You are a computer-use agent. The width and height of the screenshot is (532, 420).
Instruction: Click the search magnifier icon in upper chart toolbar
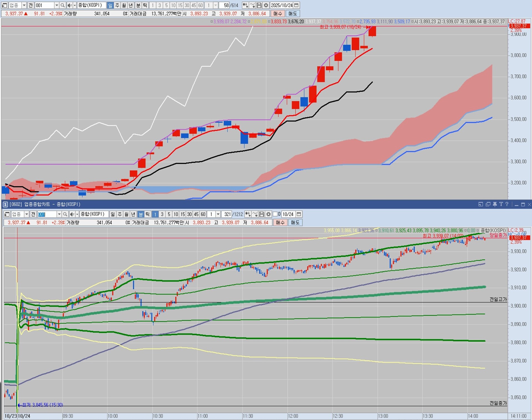[63, 5]
